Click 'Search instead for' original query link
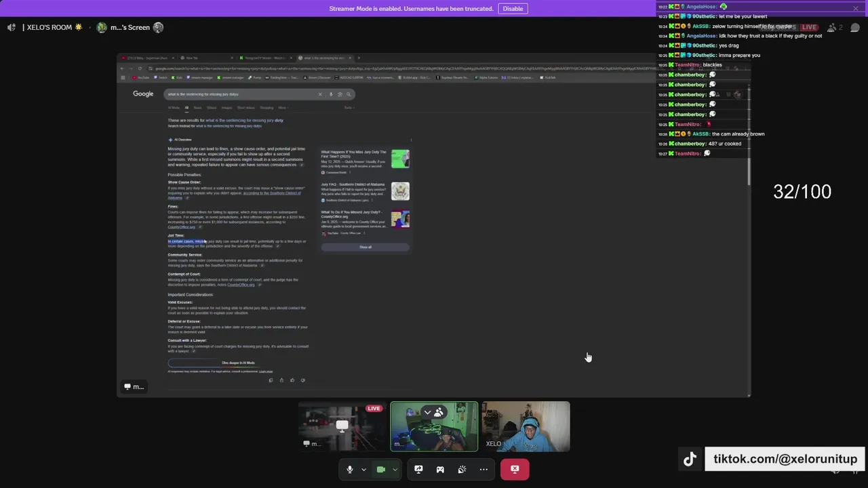 [x=229, y=126]
